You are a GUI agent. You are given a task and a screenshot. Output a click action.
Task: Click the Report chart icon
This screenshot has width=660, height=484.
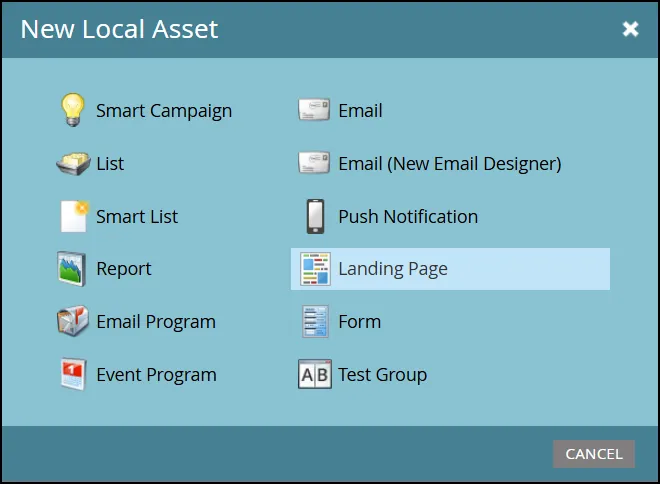coord(72,269)
